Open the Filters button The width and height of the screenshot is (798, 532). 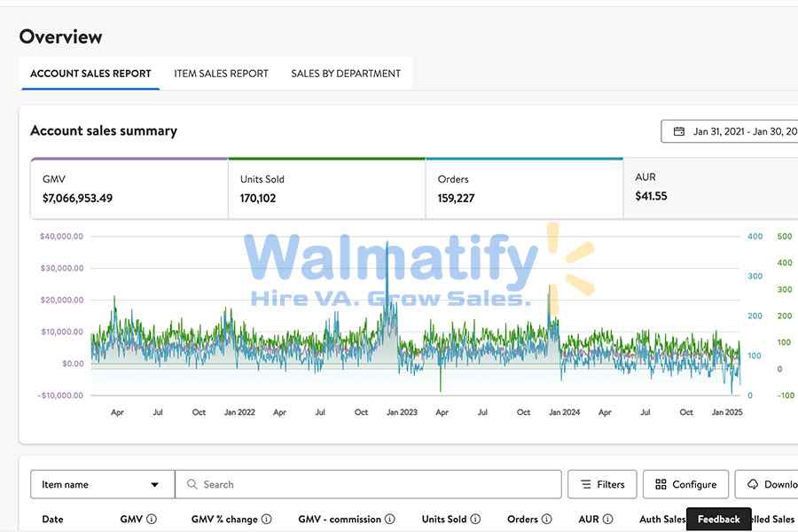click(602, 484)
